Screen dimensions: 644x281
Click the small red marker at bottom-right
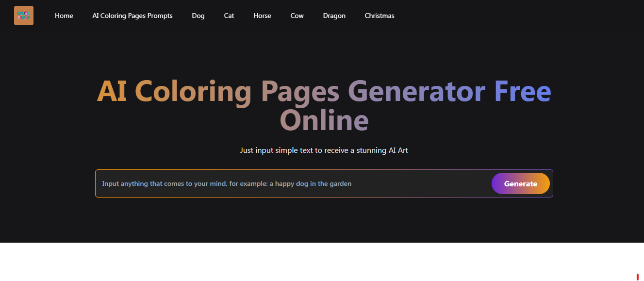(x=637, y=277)
